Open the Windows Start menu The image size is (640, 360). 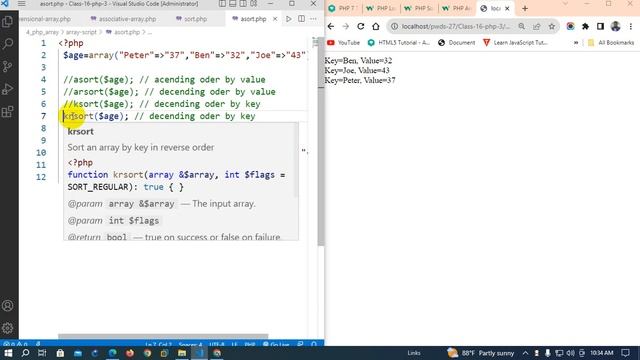pyautogui.click(x=8, y=353)
